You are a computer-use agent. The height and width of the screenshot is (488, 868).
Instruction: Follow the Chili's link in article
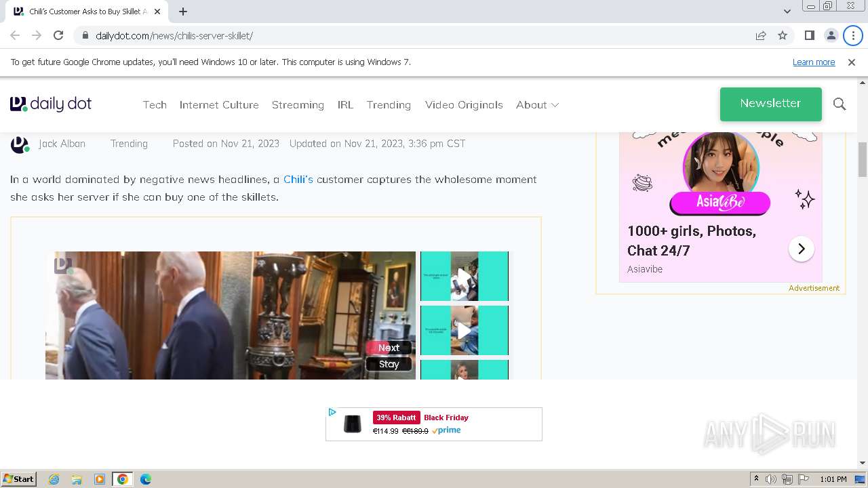tap(298, 179)
